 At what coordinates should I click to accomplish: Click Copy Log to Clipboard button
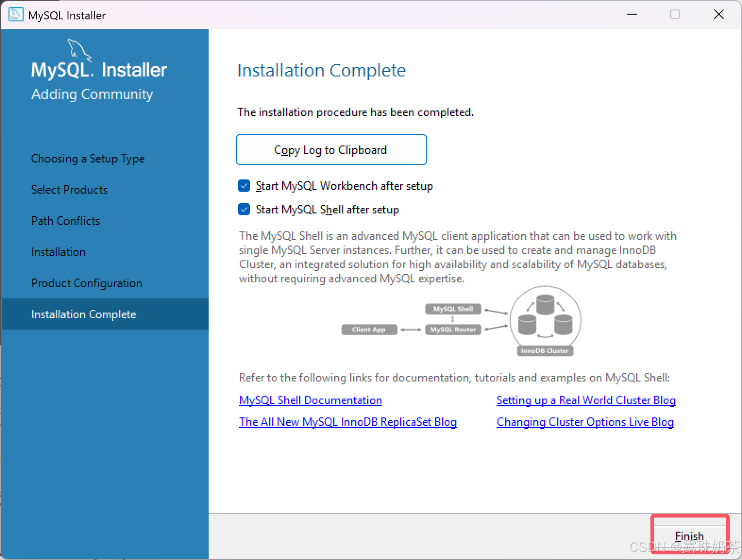coord(331,150)
